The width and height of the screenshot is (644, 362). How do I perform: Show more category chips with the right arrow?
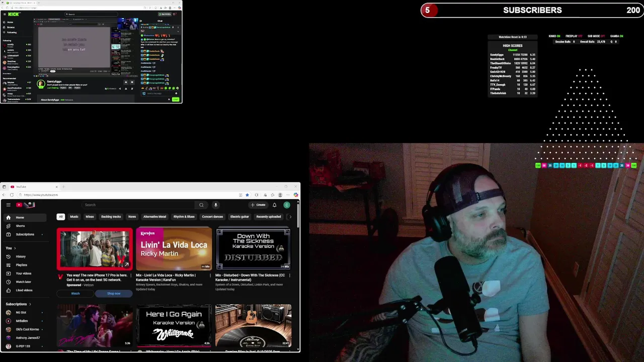click(x=290, y=217)
